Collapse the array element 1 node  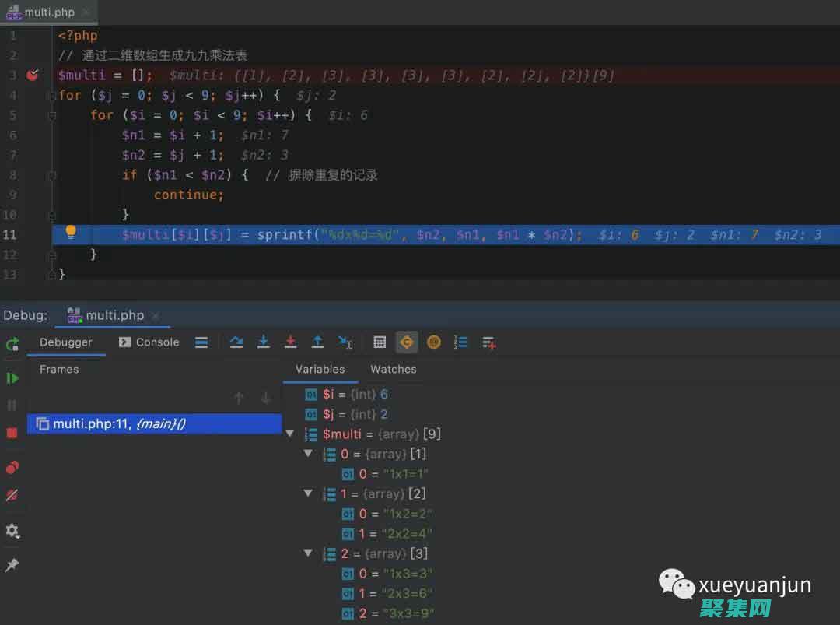(308, 494)
